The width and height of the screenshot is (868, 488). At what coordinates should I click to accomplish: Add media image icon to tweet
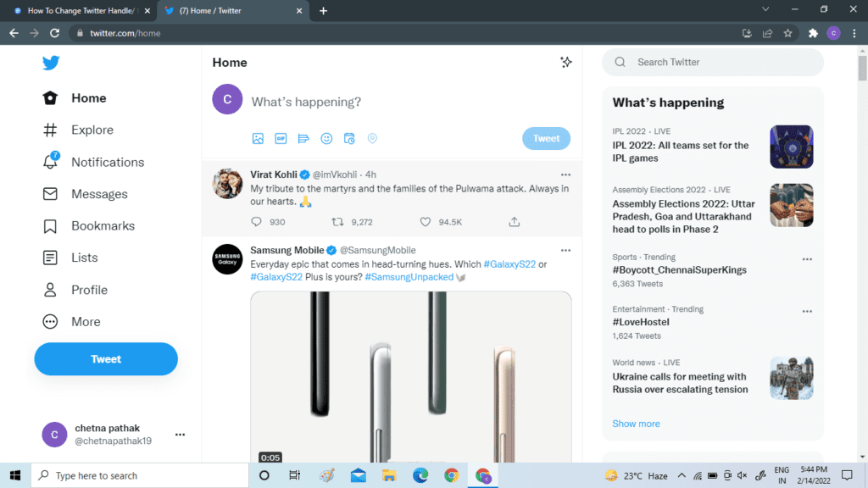tap(258, 138)
